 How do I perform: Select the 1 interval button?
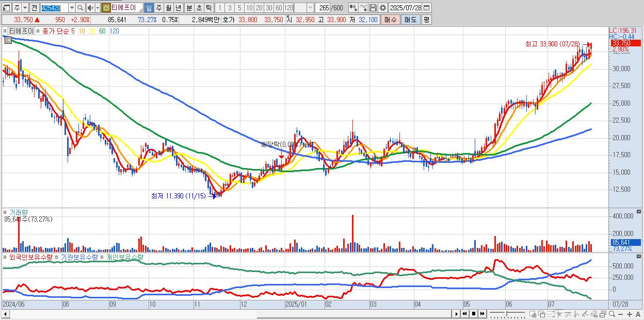click(220, 8)
